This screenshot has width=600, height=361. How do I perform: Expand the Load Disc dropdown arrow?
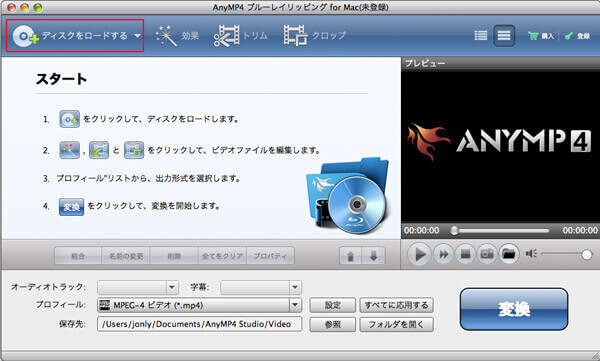click(x=137, y=36)
